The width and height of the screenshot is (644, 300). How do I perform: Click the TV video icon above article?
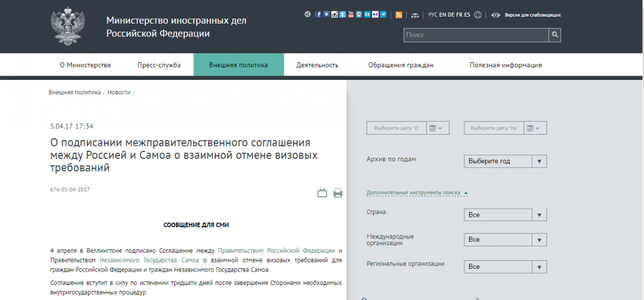(322, 193)
